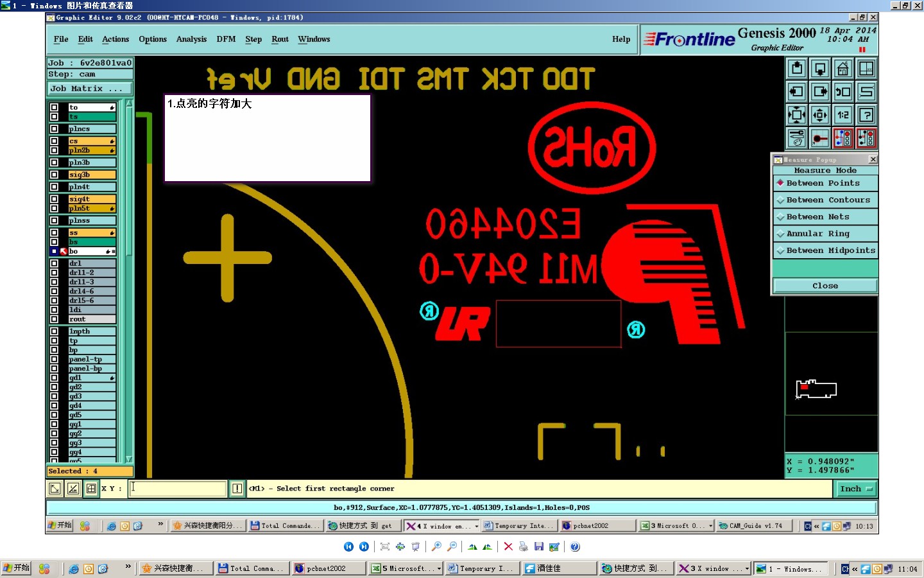The width and height of the screenshot is (924, 578).
Task: Select the orange cs layer name
Action: click(x=92, y=141)
